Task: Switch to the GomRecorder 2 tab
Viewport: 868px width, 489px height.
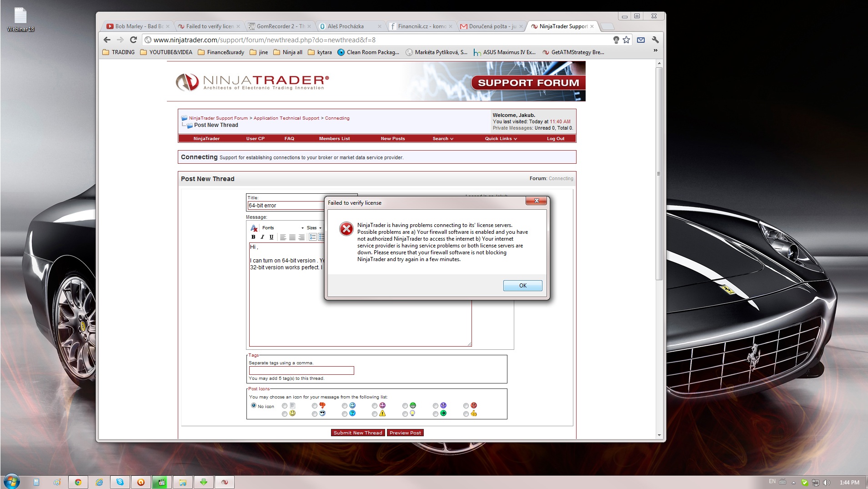Action: (x=280, y=26)
